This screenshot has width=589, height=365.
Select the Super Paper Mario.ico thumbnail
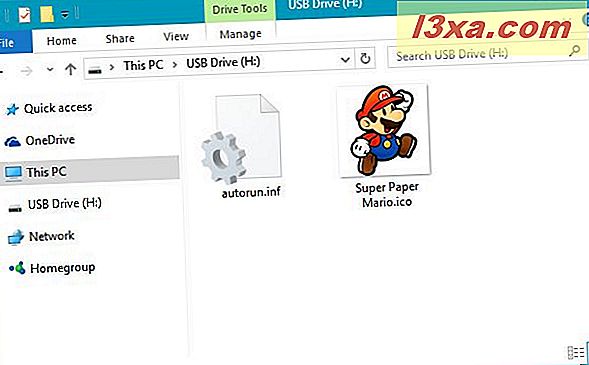coord(384,130)
